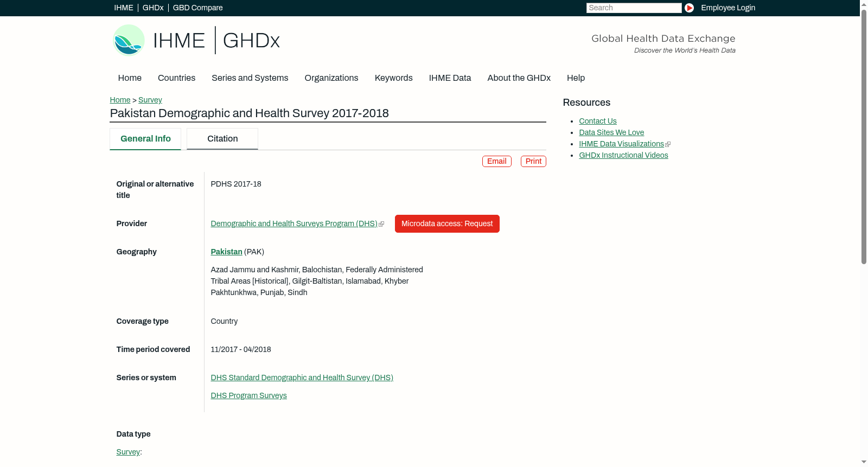Switch to the Citation tab
Viewport: 868px width, 467px height.
click(222, 139)
